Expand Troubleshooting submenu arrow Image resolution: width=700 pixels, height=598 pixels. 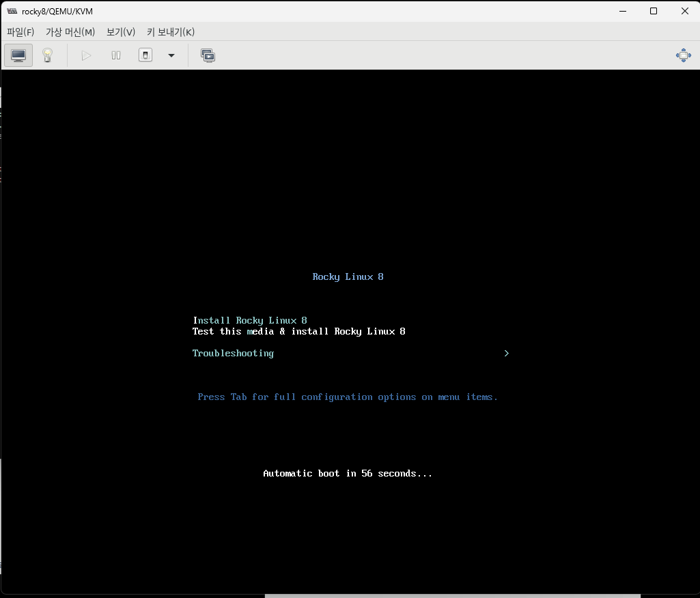[x=506, y=354]
